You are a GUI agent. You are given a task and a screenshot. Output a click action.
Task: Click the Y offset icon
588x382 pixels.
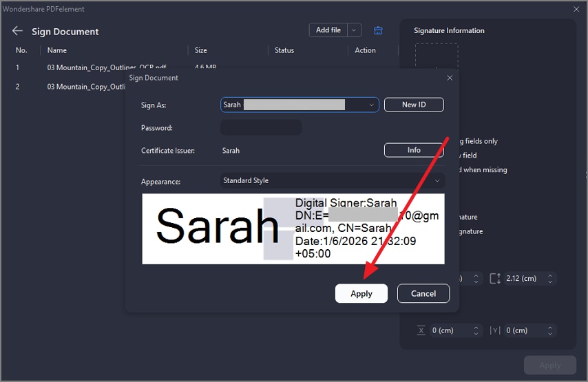click(495, 330)
